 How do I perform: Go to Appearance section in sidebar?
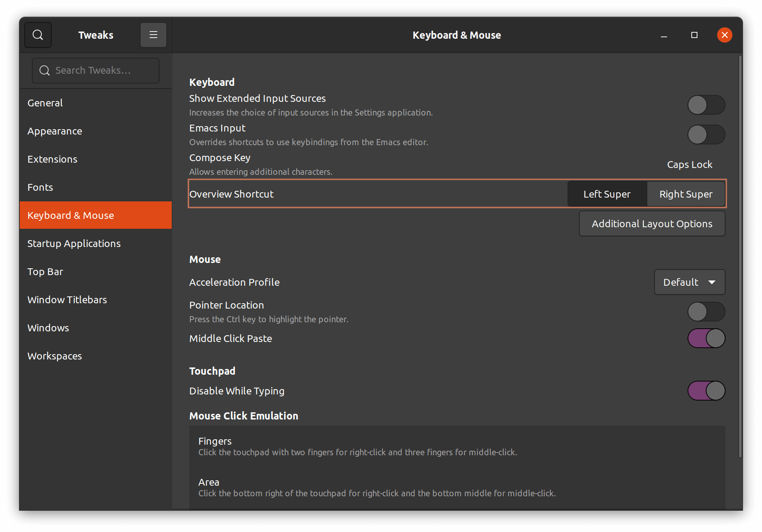[x=55, y=131]
